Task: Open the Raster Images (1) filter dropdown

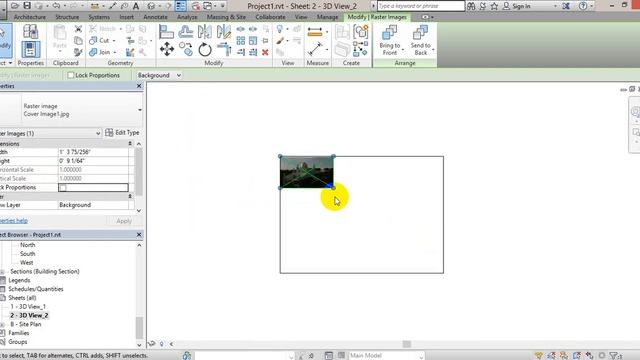Action: click(x=98, y=133)
